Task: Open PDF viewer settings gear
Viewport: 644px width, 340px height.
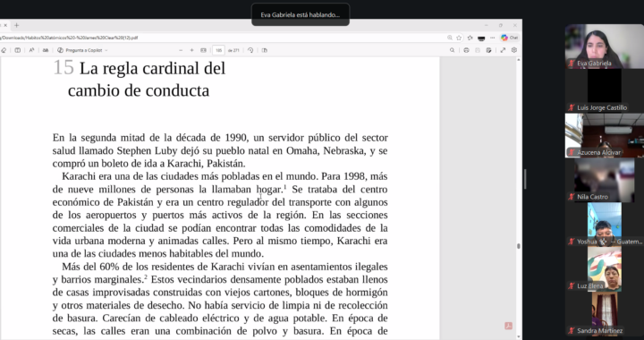Action: [514, 50]
